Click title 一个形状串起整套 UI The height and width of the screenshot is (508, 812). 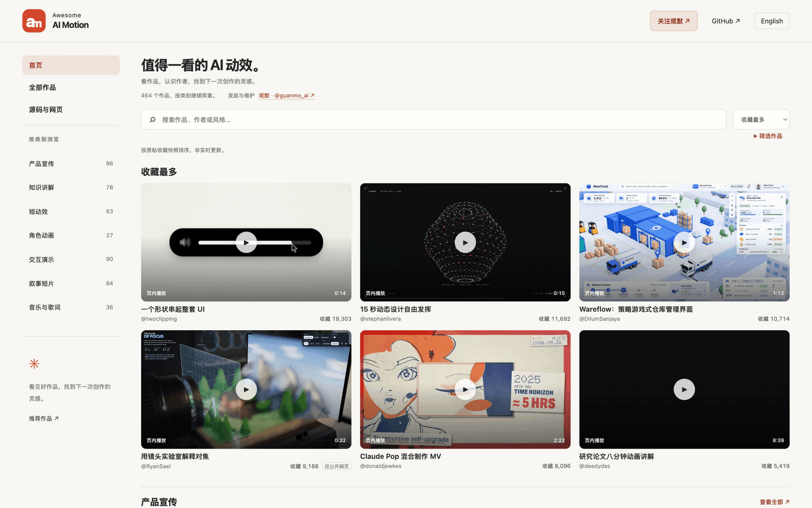tap(173, 309)
